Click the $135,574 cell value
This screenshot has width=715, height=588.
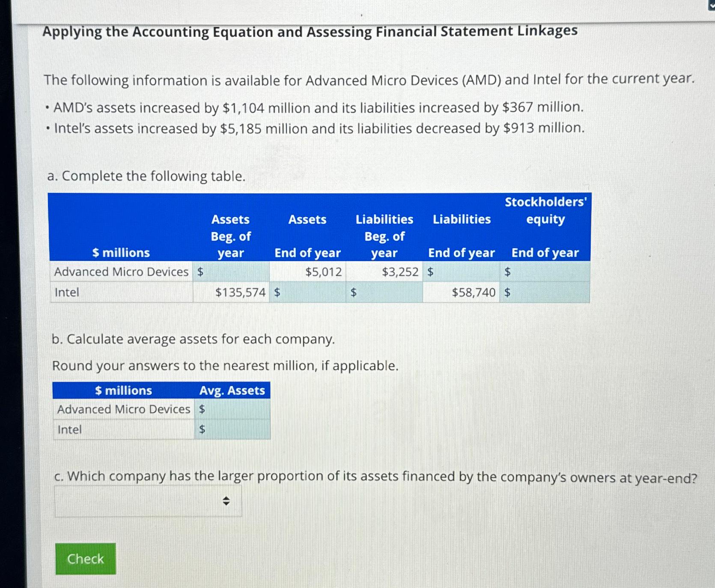[x=240, y=292]
